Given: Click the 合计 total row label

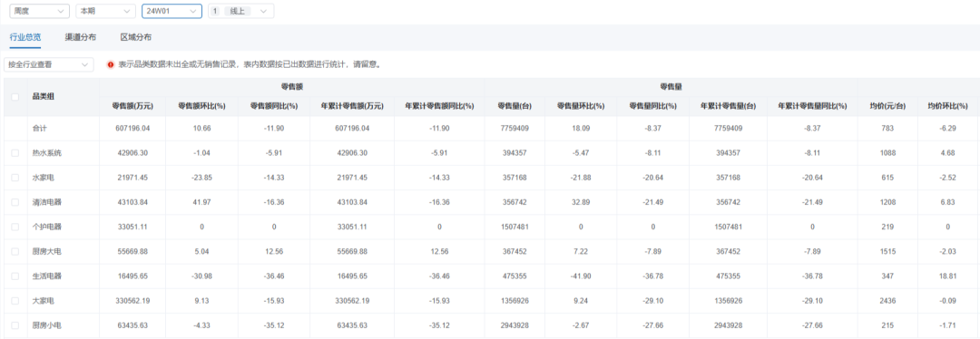Looking at the screenshot, I should pos(39,128).
